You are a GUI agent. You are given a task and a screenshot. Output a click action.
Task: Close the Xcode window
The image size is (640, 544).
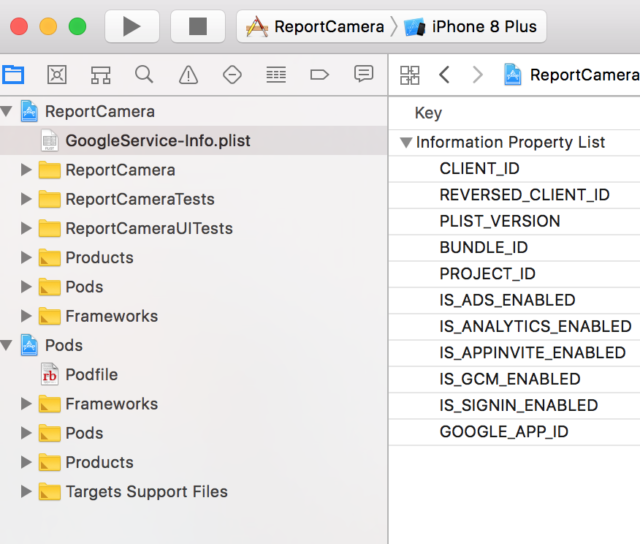pyautogui.click(x=19, y=27)
